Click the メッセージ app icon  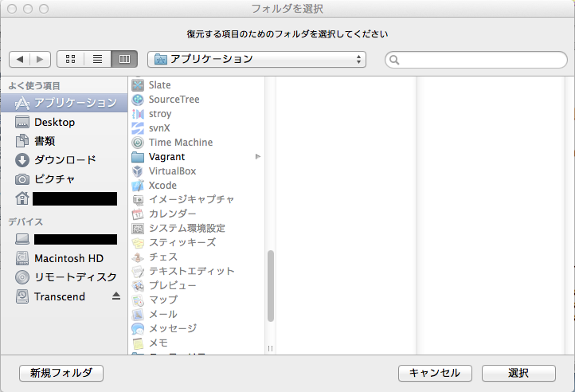tap(138, 328)
